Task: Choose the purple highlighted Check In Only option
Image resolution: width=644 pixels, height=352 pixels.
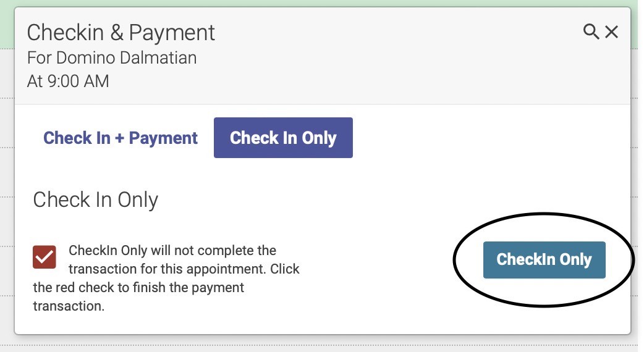Action: (283, 138)
